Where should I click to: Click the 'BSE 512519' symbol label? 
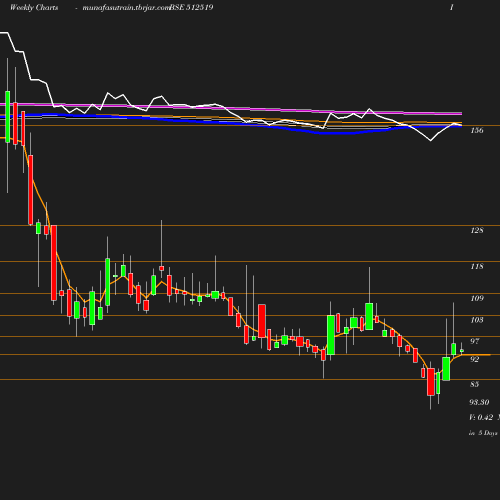[x=192, y=7]
